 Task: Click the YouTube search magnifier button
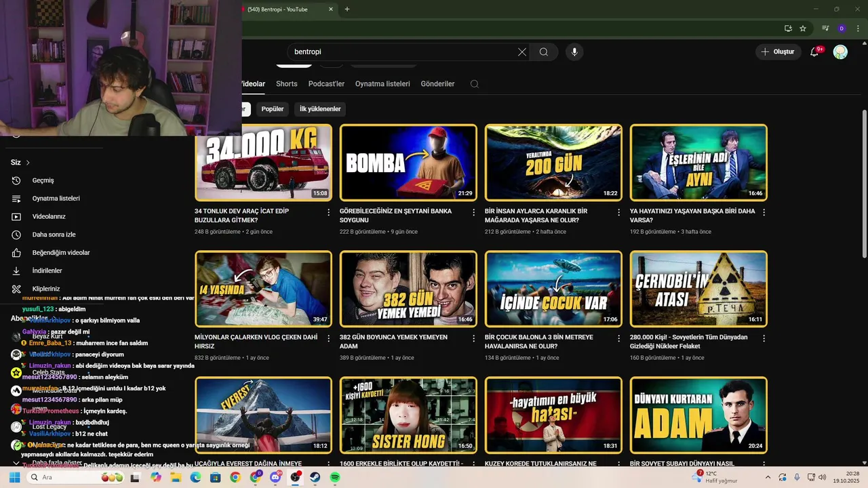tap(544, 52)
